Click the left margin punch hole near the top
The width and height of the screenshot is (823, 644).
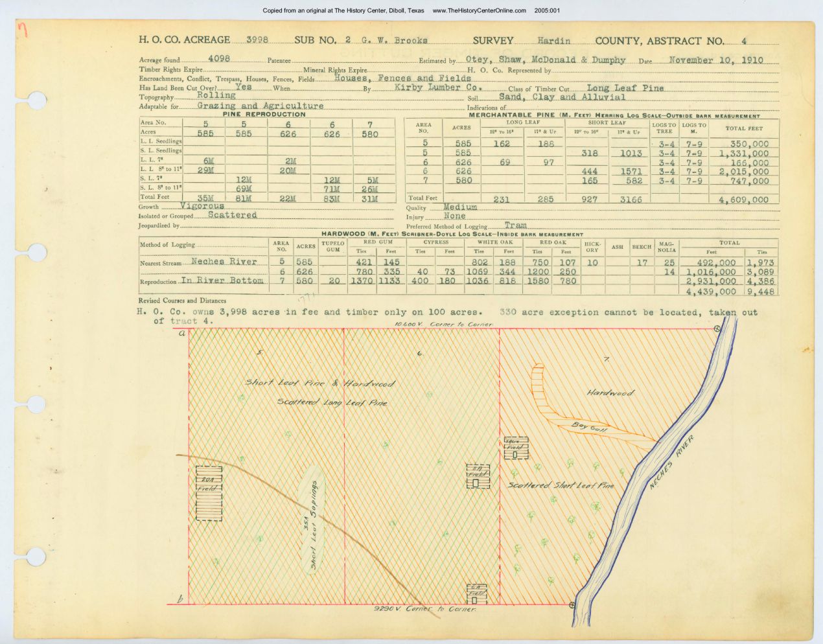pyautogui.click(x=36, y=100)
